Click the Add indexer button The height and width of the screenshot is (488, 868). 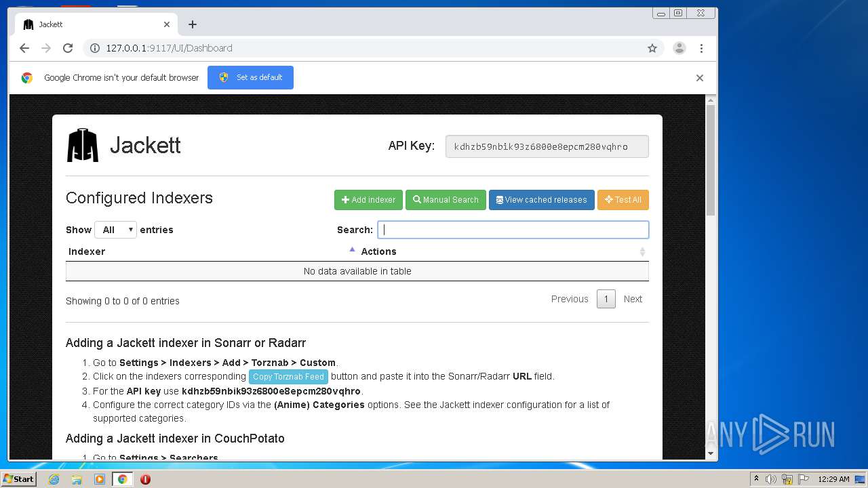pos(368,200)
